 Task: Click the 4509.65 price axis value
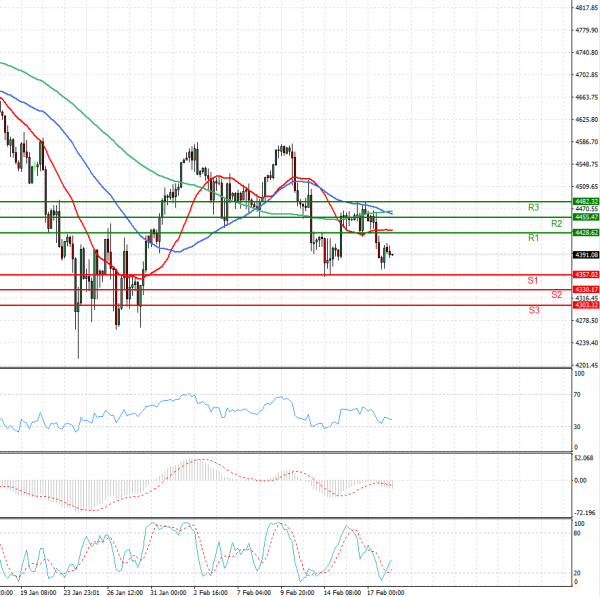tap(587, 187)
